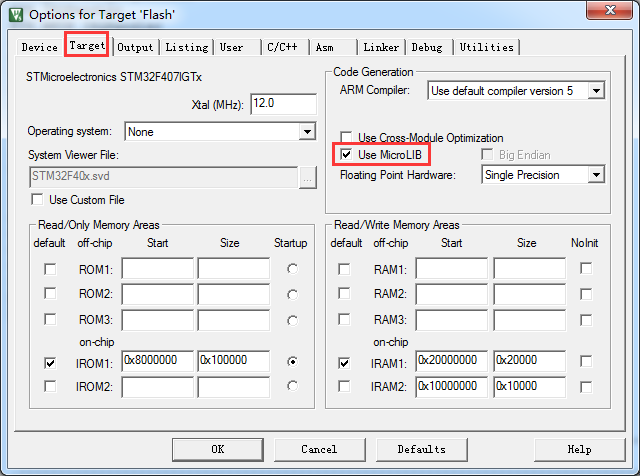This screenshot has width=640, height=476.
Task: Enable NoInit for RAM1
Action: coord(586,269)
